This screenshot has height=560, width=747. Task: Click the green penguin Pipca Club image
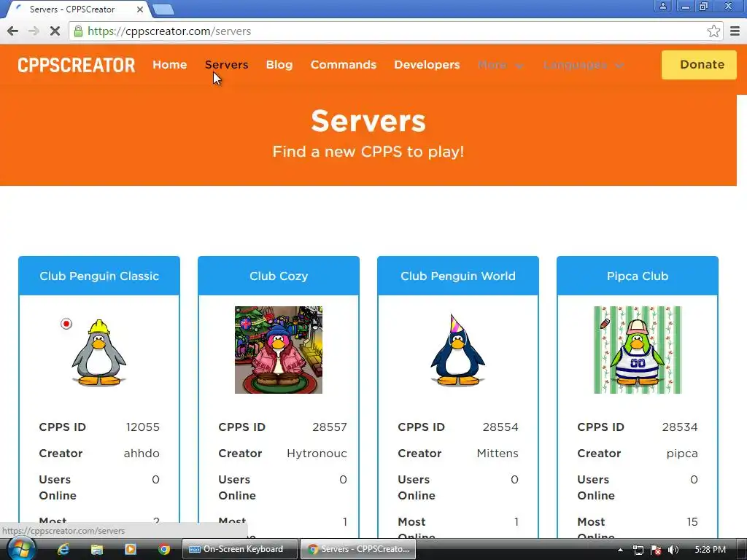638,350
